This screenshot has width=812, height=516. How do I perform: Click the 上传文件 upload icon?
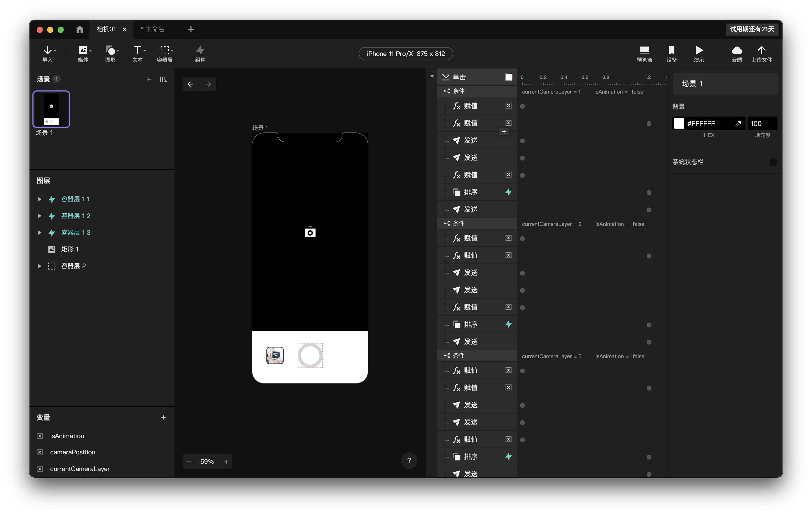pos(762,50)
